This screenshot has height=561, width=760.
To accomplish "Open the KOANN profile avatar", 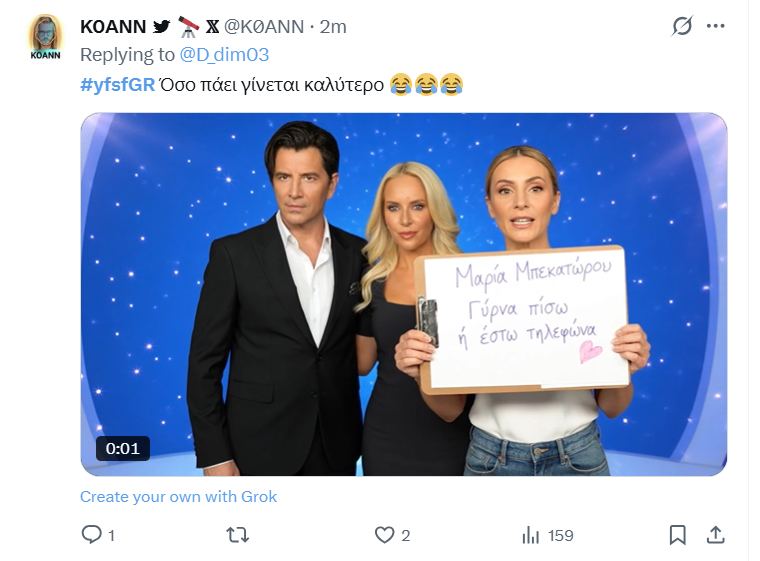I will [45, 38].
